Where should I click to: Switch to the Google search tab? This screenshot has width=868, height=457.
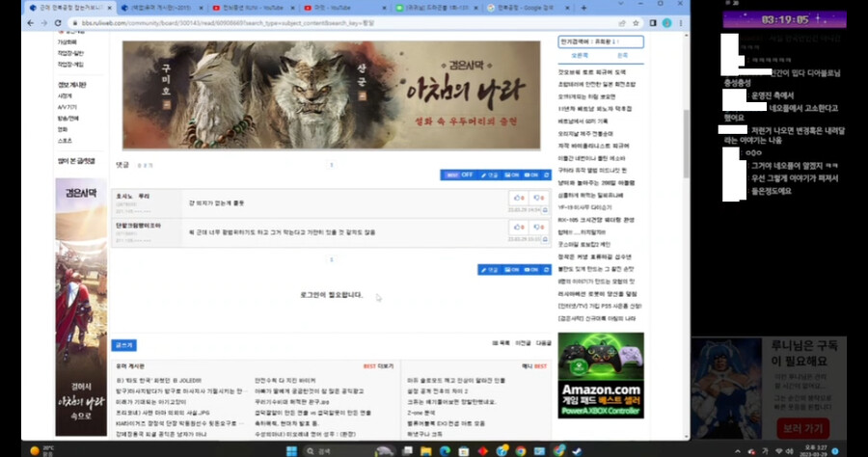pos(526,8)
